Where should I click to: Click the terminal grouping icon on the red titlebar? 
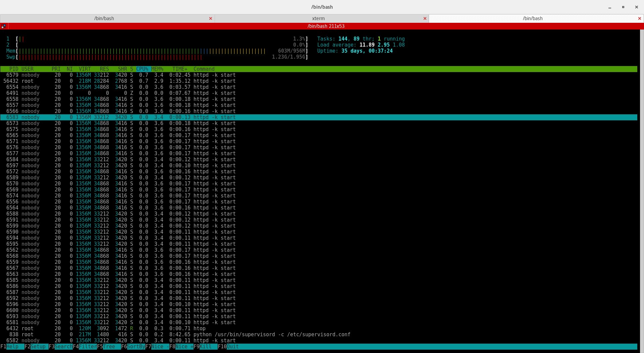(3, 26)
